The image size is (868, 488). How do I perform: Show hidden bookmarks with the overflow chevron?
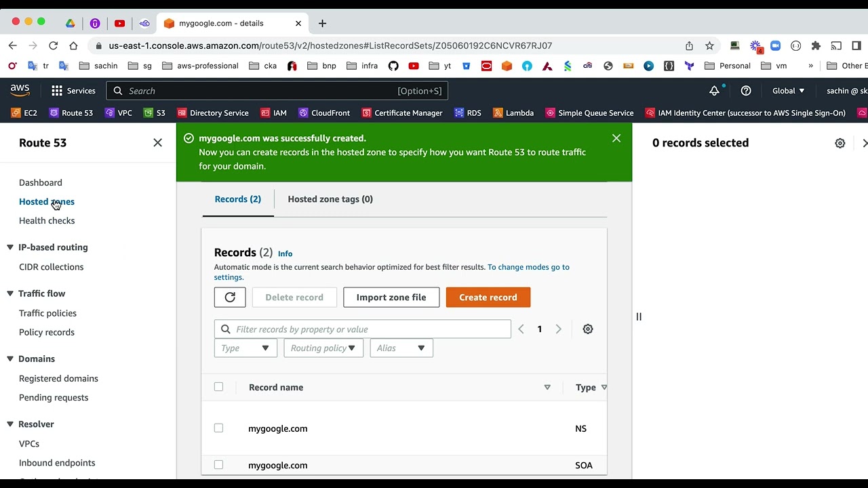coord(810,66)
